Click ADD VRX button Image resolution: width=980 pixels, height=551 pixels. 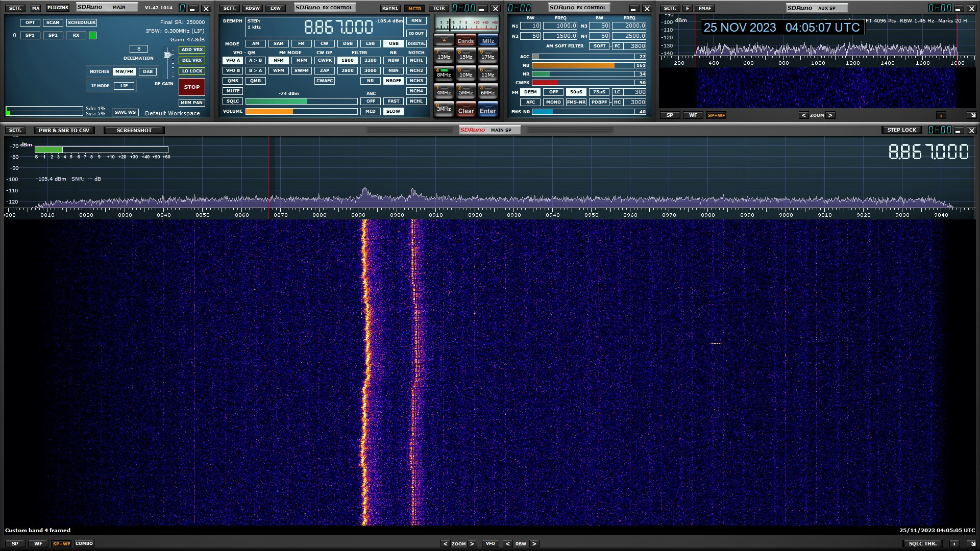tap(192, 49)
